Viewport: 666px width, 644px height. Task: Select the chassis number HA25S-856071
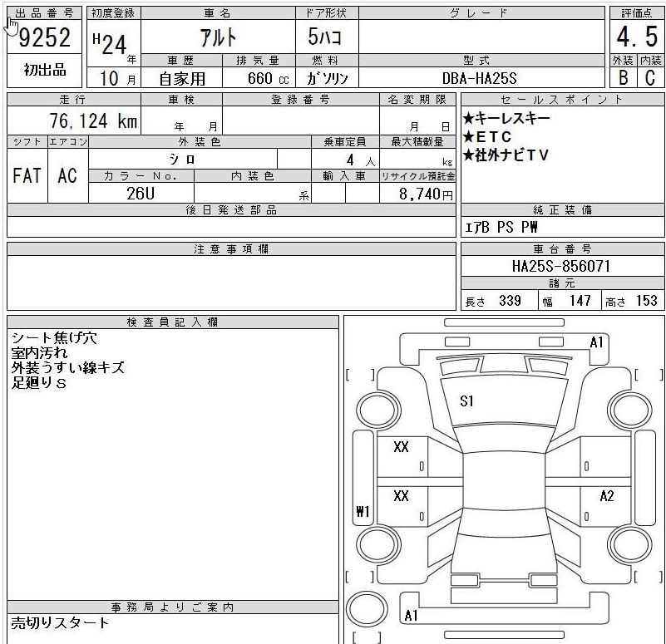[x=561, y=267]
